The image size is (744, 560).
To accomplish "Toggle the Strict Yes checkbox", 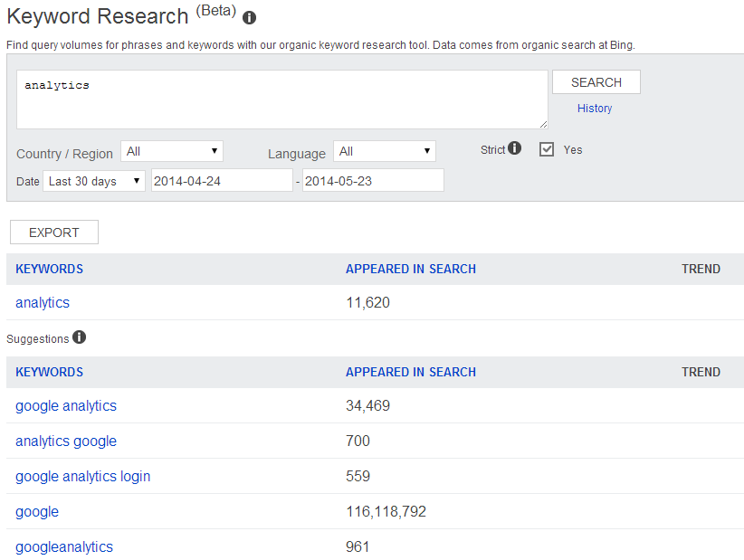I will click(547, 149).
